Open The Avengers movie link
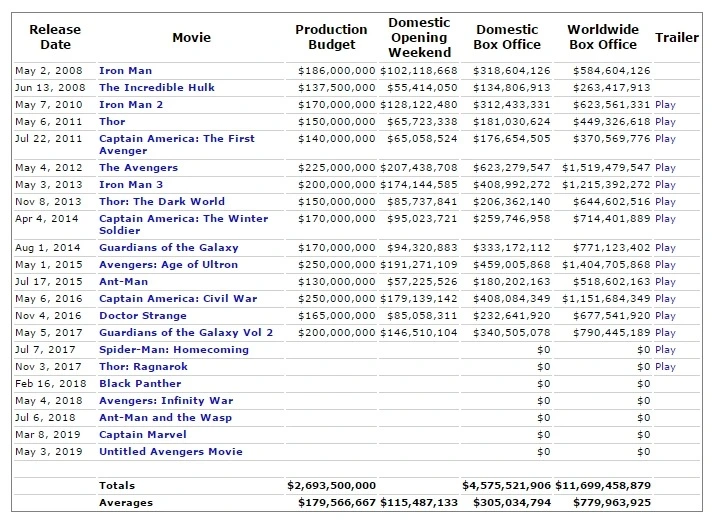Viewport: 715px width, 520px height. (138, 168)
